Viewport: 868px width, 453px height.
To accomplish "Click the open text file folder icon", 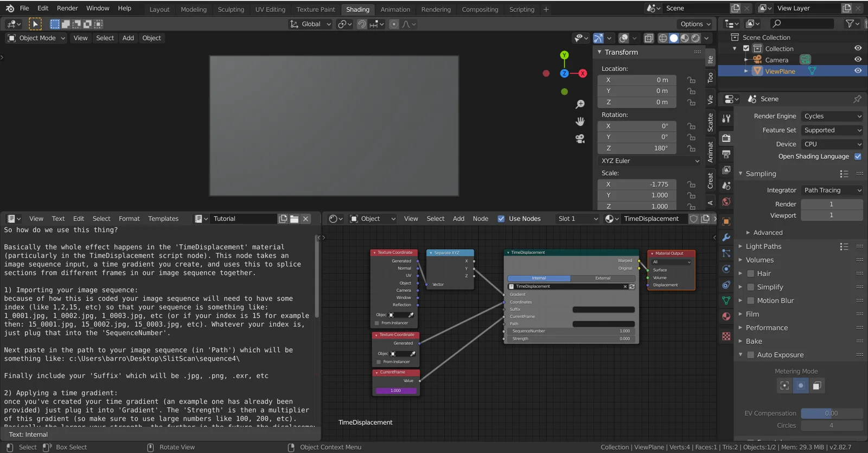I will click(294, 219).
